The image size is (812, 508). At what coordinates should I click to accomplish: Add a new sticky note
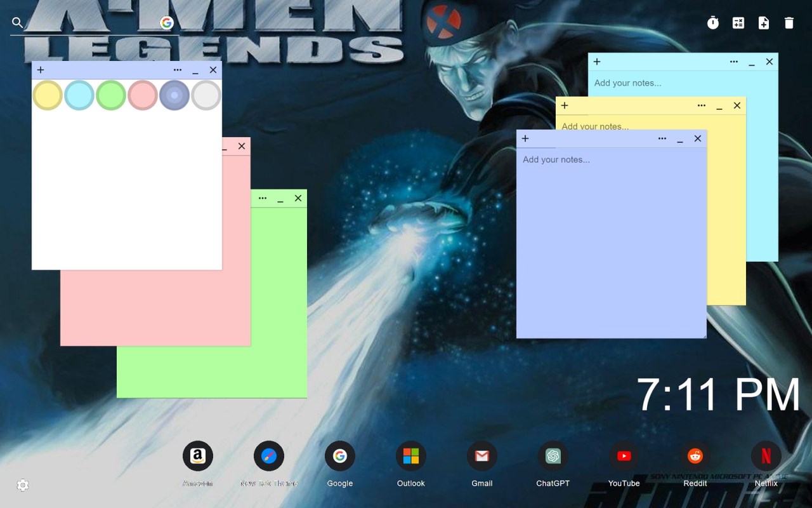click(764, 23)
